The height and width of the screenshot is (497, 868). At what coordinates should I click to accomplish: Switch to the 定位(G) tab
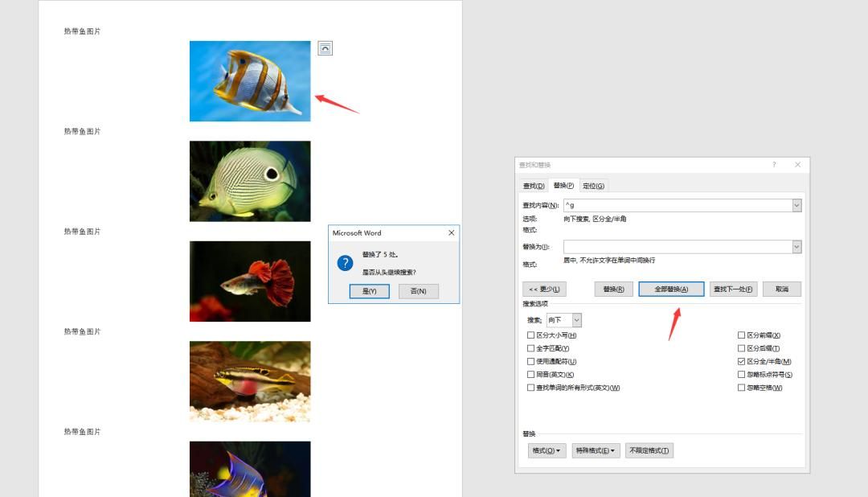click(x=593, y=186)
